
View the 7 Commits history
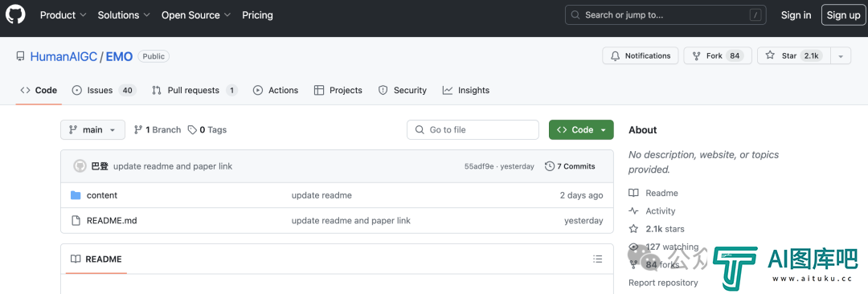pyautogui.click(x=570, y=166)
